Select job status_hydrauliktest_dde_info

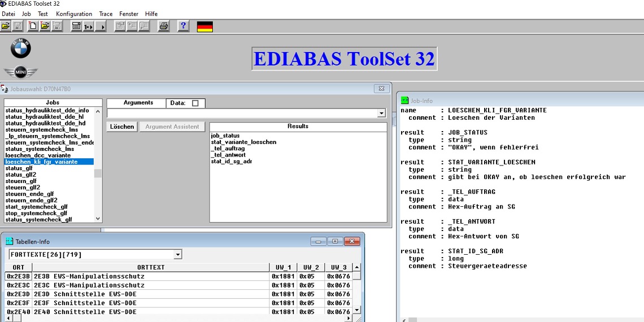pos(49,111)
